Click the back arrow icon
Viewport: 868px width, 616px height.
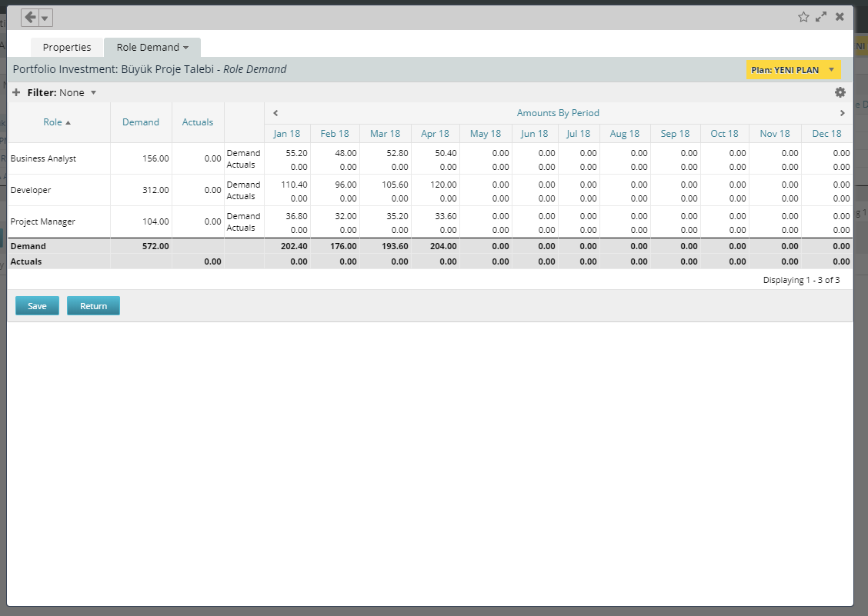click(x=31, y=18)
